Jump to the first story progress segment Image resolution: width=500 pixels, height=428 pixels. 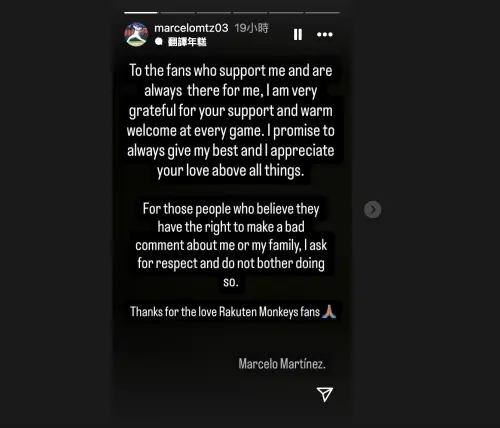[141, 13]
